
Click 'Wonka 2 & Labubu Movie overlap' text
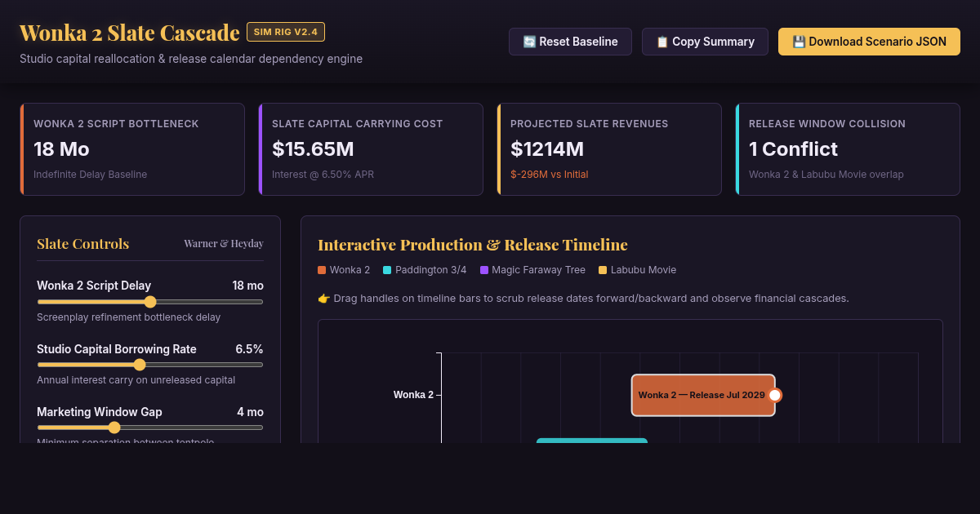[x=826, y=175]
